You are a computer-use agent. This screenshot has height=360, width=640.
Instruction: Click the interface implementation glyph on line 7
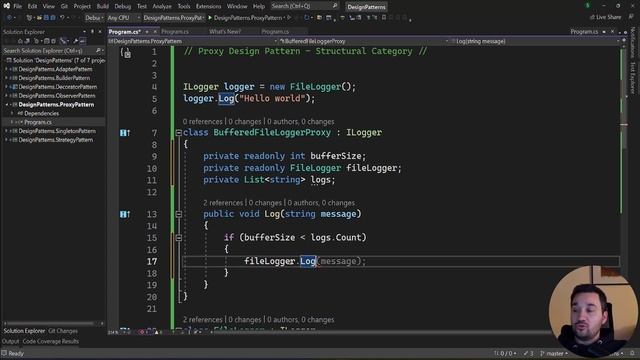[x=125, y=133]
